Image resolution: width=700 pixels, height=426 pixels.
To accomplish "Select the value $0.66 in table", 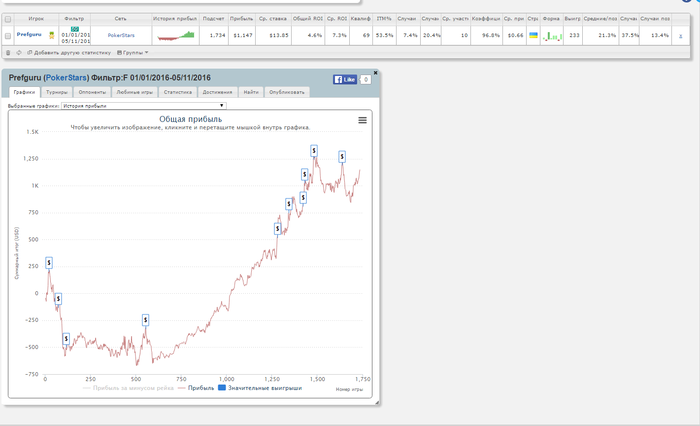I will (516, 35).
